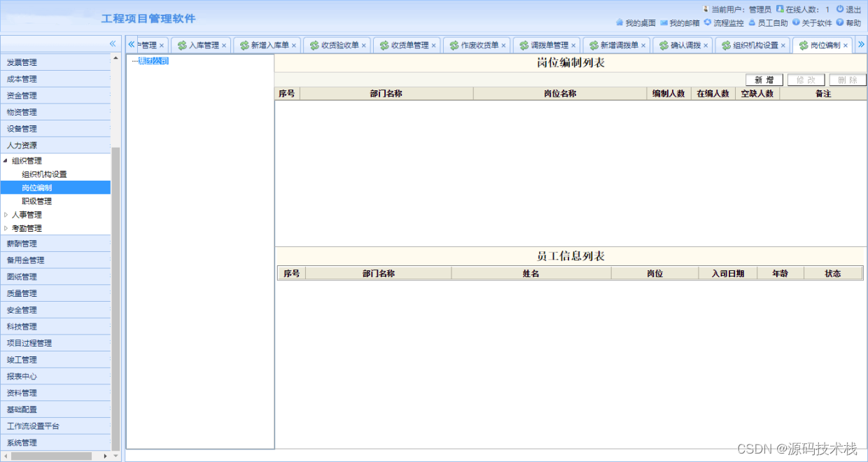
Task: Open 我的邮箱 (My Mailbox)
Action: click(x=684, y=23)
